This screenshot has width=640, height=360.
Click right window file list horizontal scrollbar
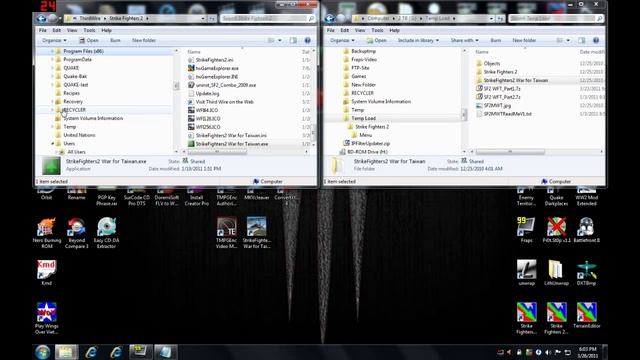point(510,151)
